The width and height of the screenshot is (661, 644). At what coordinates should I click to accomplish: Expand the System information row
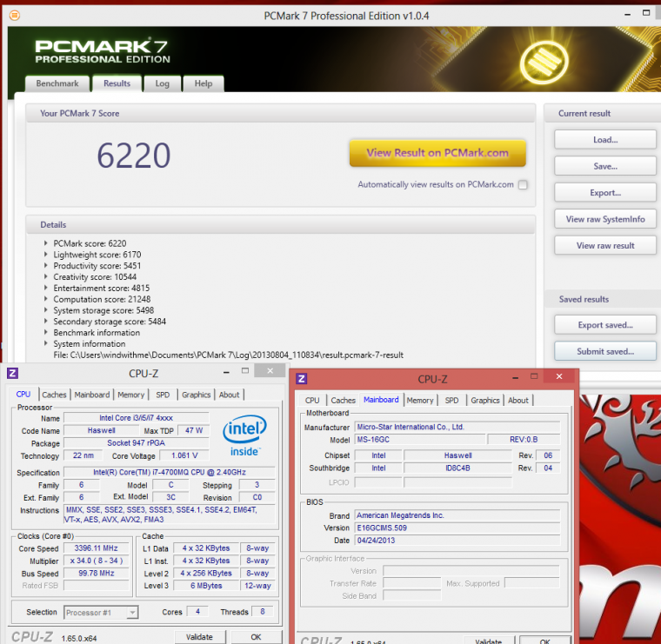tap(46, 343)
